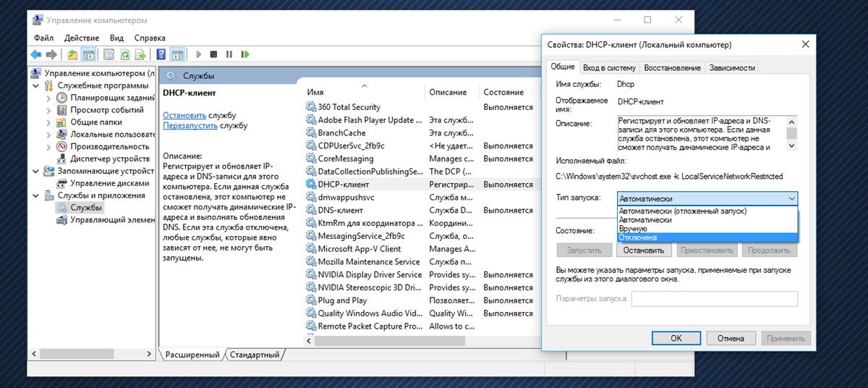
Task: Click the Остановить button in properties dialog
Action: (x=644, y=250)
